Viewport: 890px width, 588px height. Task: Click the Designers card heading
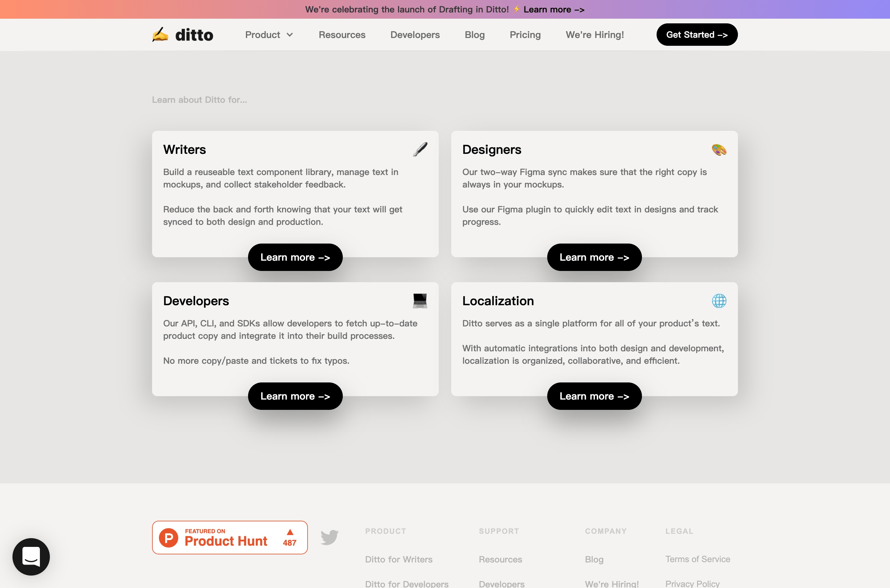491,149
